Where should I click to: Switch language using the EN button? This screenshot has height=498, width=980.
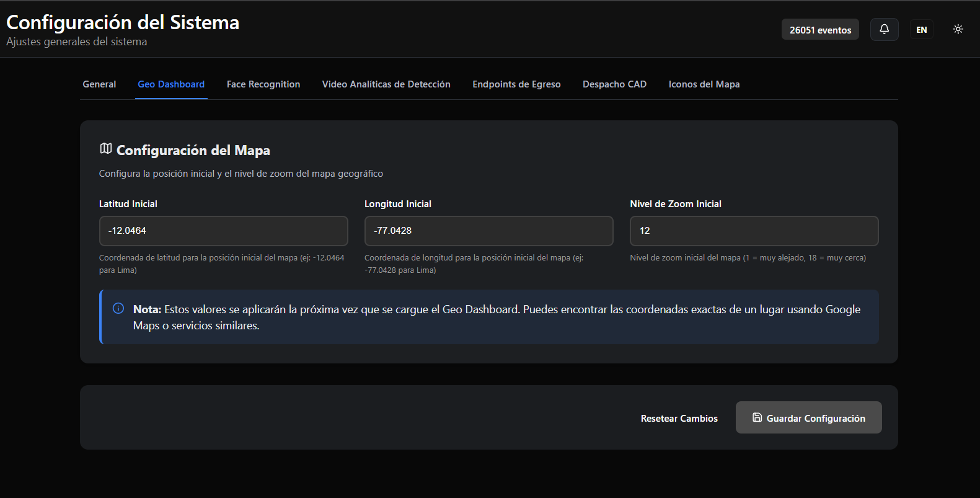pyautogui.click(x=922, y=29)
